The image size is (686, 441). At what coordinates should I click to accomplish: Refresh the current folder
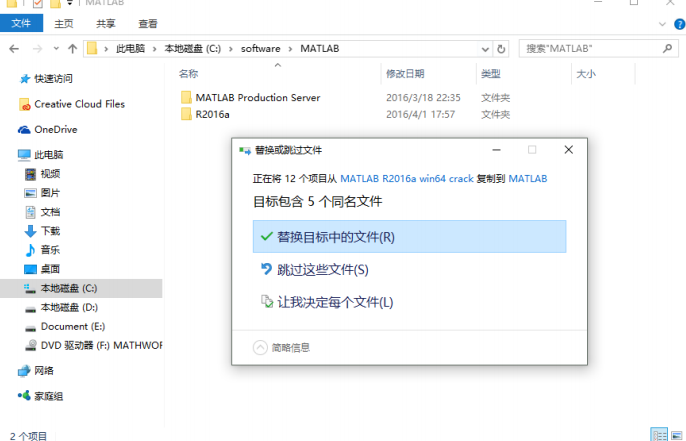point(501,49)
